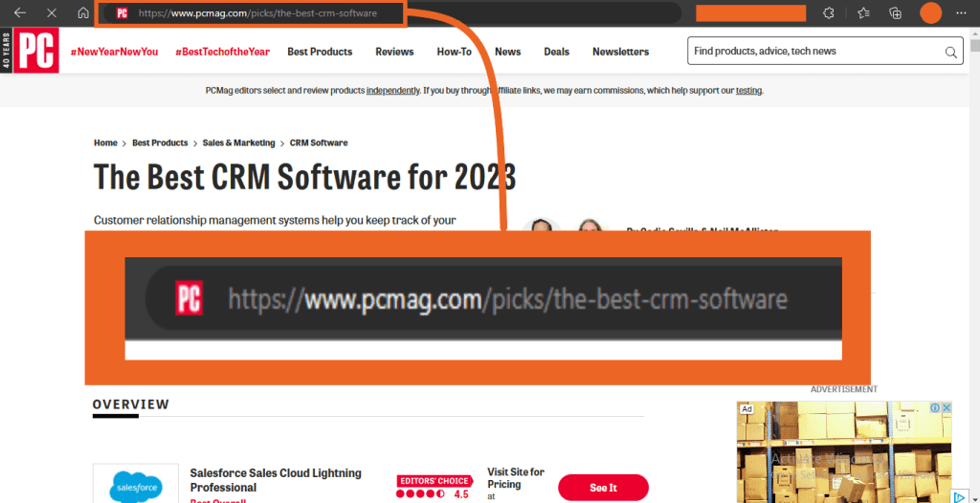The height and width of the screenshot is (503, 980).
Task: Click the red See It button
Action: click(x=603, y=488)
